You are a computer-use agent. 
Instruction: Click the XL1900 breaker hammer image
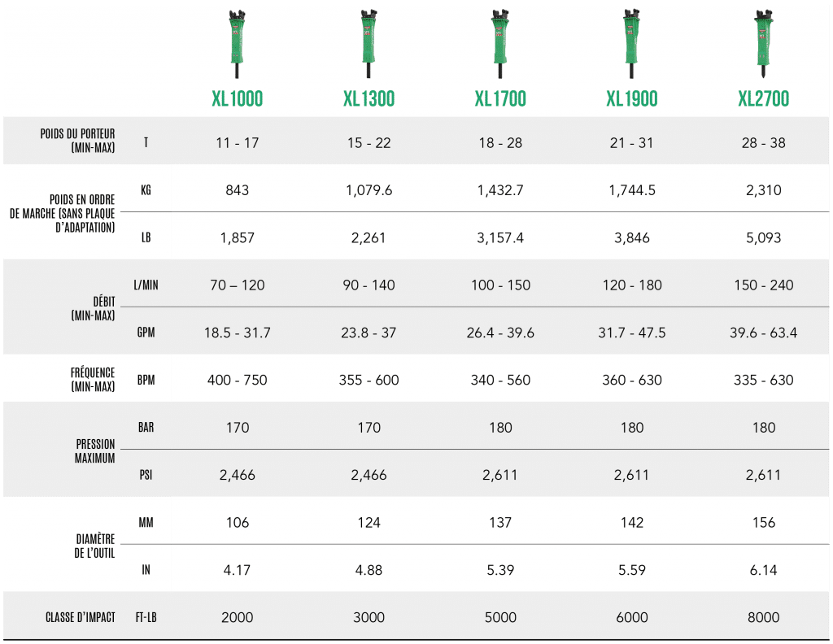(x=631, y=43)
